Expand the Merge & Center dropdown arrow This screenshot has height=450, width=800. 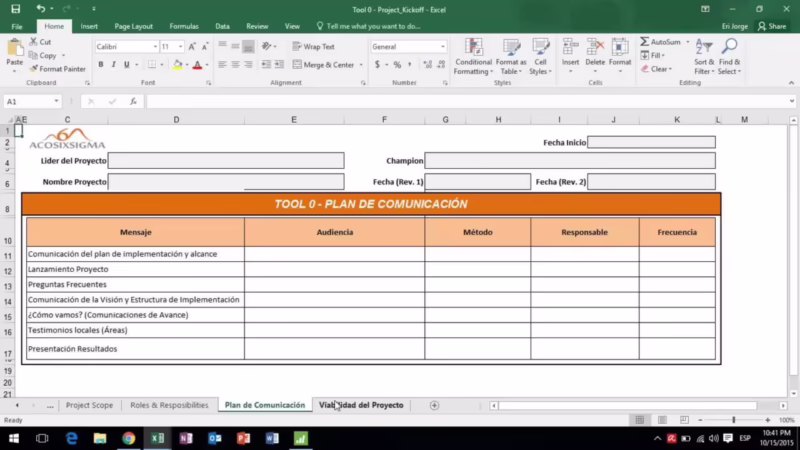[x=361, y=65]
